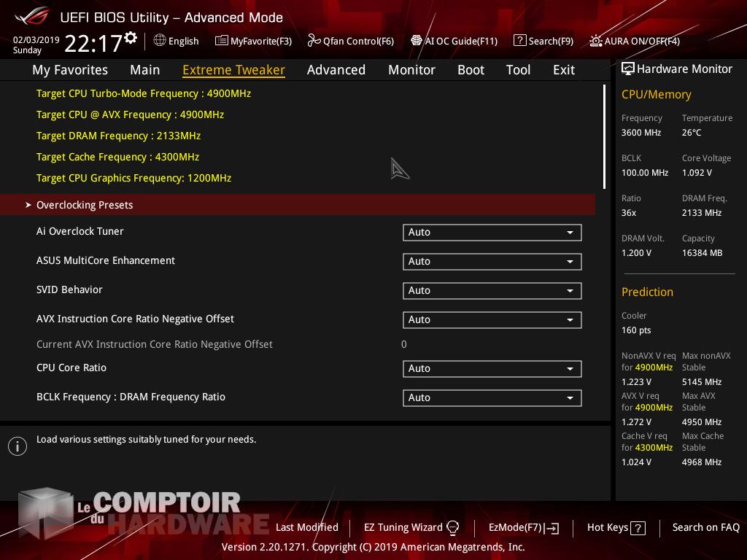
Task: Open the Monitor tab
Action: 411,70
